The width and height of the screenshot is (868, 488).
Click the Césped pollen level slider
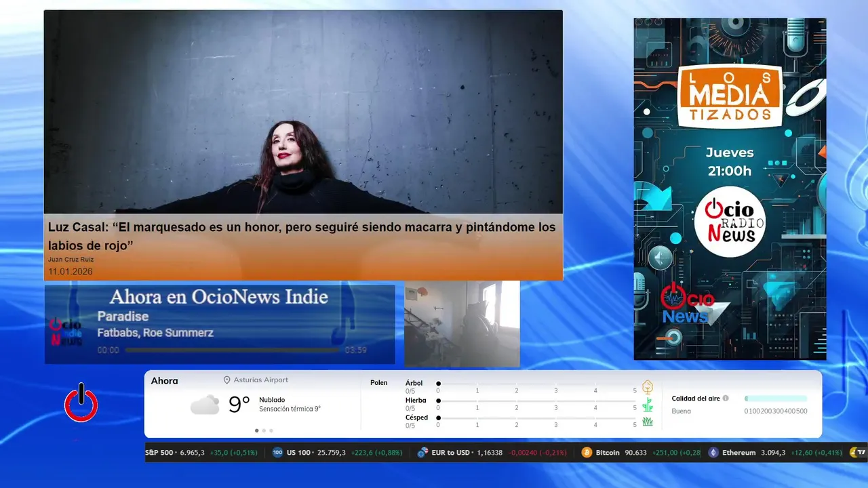point(536,418)
